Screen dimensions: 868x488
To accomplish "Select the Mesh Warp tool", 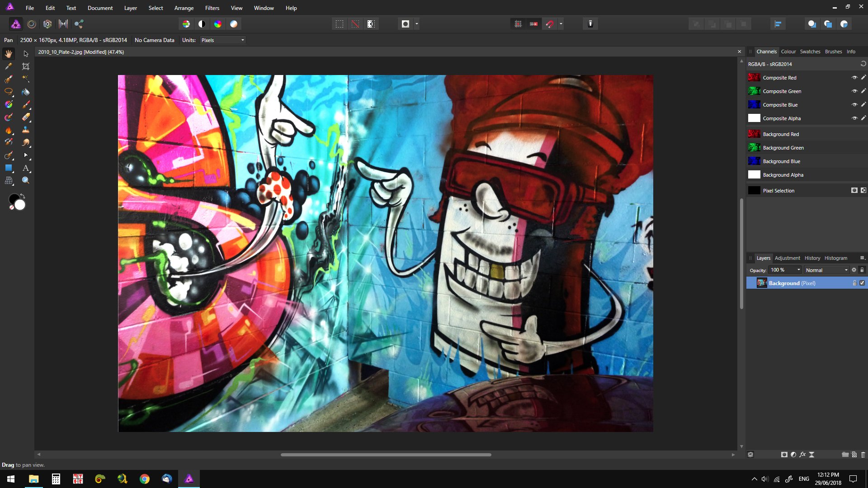I will click(x=9, y=180).
